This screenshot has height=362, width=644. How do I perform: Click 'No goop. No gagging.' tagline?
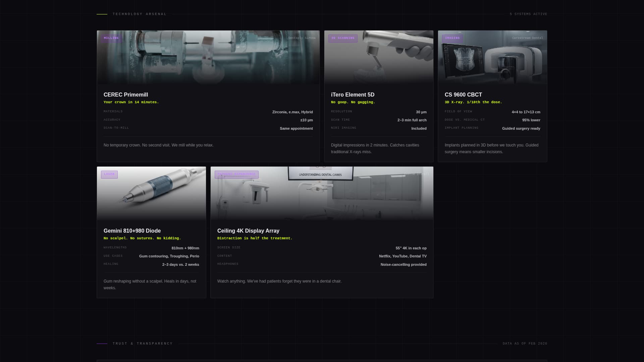(x=353, y=102)
